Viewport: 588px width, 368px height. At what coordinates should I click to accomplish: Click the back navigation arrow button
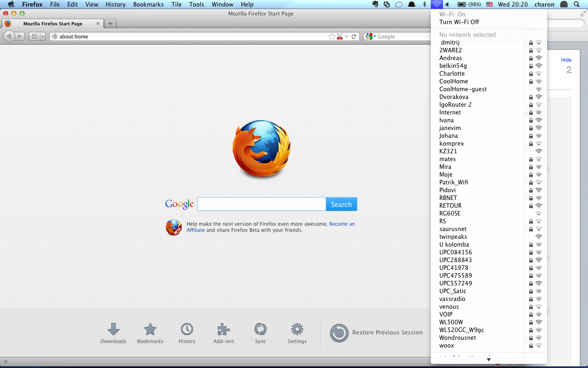tap(9, 36)
